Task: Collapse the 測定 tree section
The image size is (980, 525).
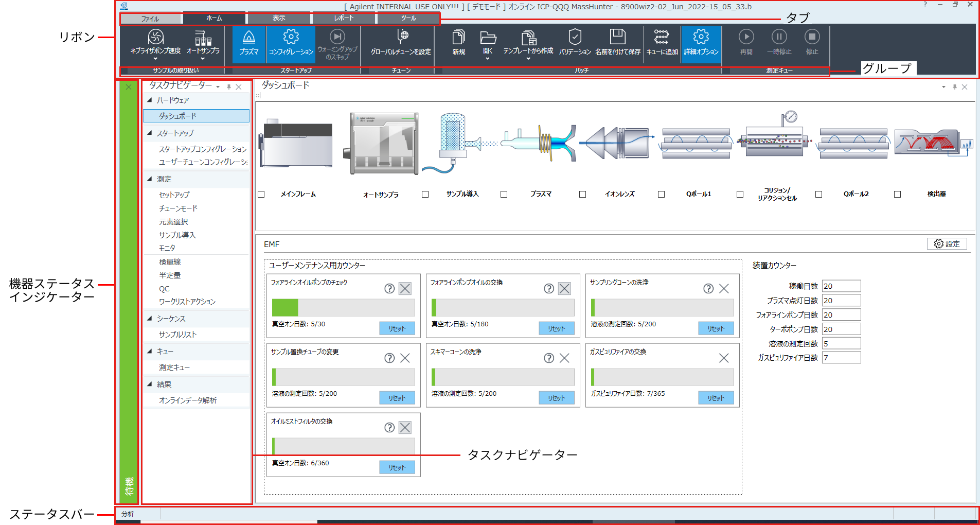Action: pyautogui.click(x=150, y=179)
